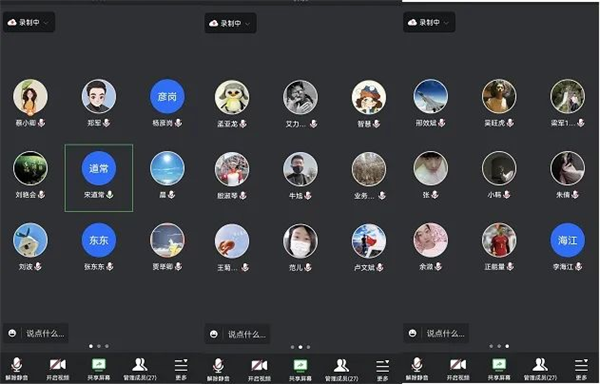Select the blue 彦岗 avatar
Viewport: 600px width, 384px height.
click(167, 96)
